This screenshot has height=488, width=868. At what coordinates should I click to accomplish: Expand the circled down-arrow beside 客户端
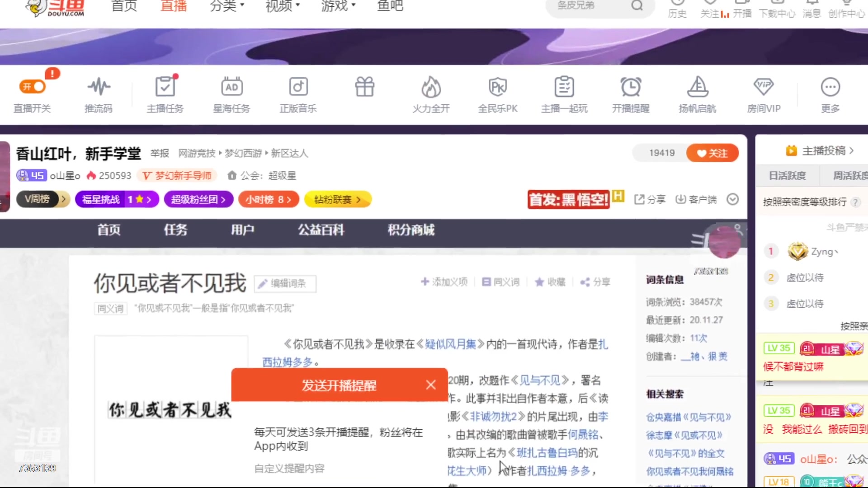tap(733, 199)
